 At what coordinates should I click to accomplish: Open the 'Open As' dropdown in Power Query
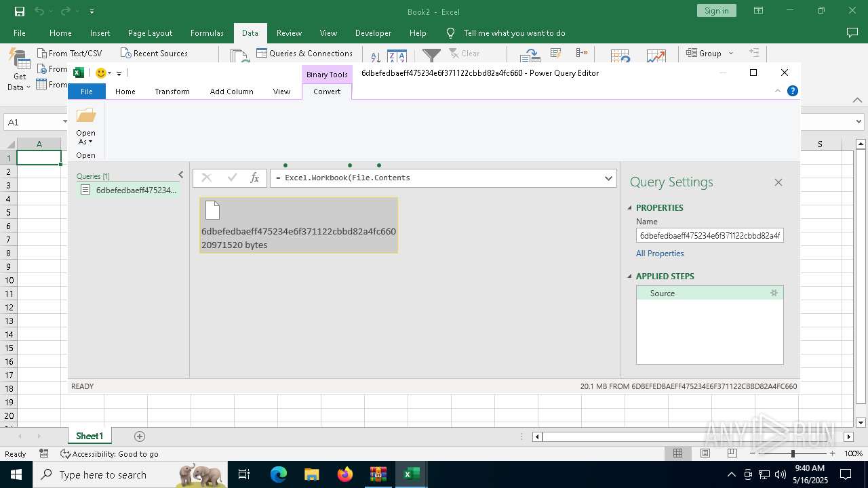86,127
